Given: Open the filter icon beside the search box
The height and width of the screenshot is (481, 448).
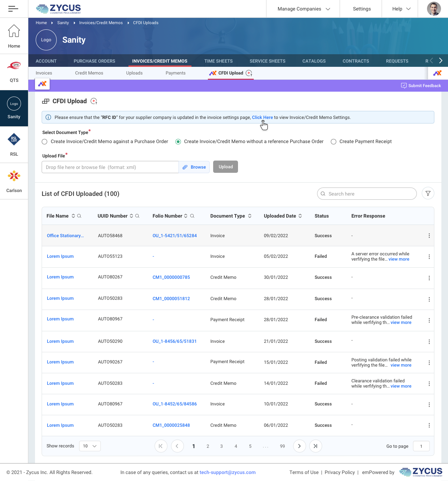Looking at the screenshot, I should point(428,193).
